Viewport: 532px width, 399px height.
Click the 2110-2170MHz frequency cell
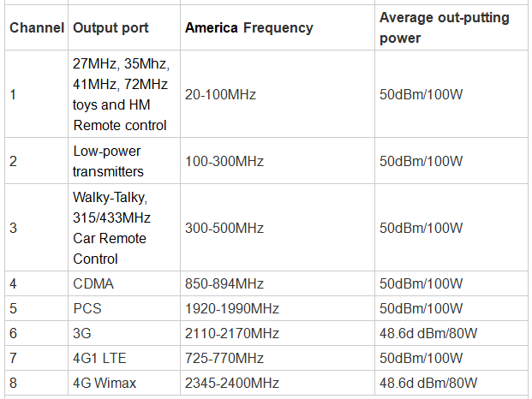click(231, 332)
